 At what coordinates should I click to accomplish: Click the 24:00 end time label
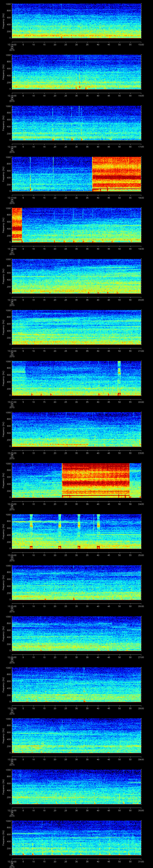coord(141,504)
